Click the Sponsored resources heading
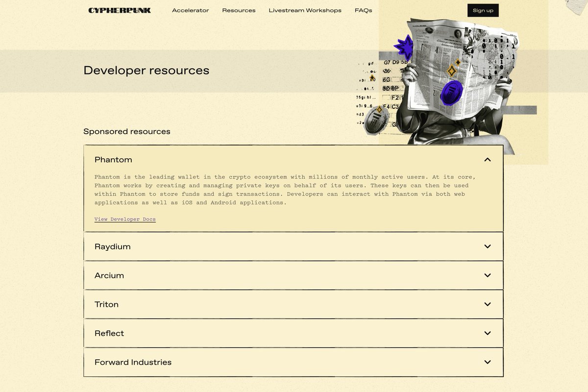Image resolution: width=588 pixels, height=392 pixels. tap(127, 131)
